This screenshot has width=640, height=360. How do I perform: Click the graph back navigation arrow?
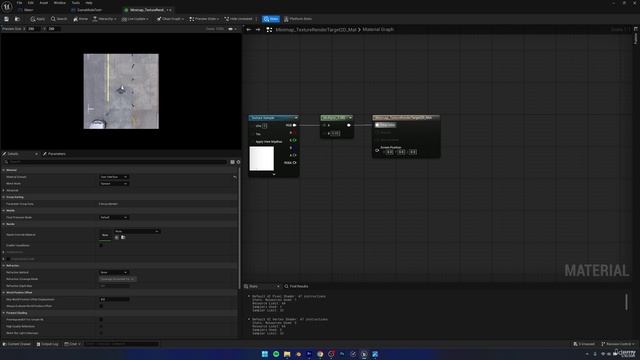click(249, 29)
